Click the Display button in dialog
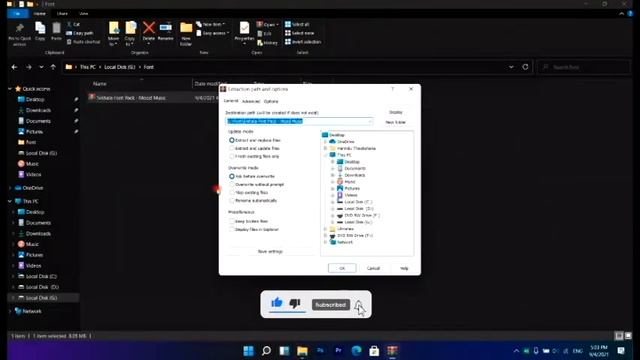 [396, 112]
